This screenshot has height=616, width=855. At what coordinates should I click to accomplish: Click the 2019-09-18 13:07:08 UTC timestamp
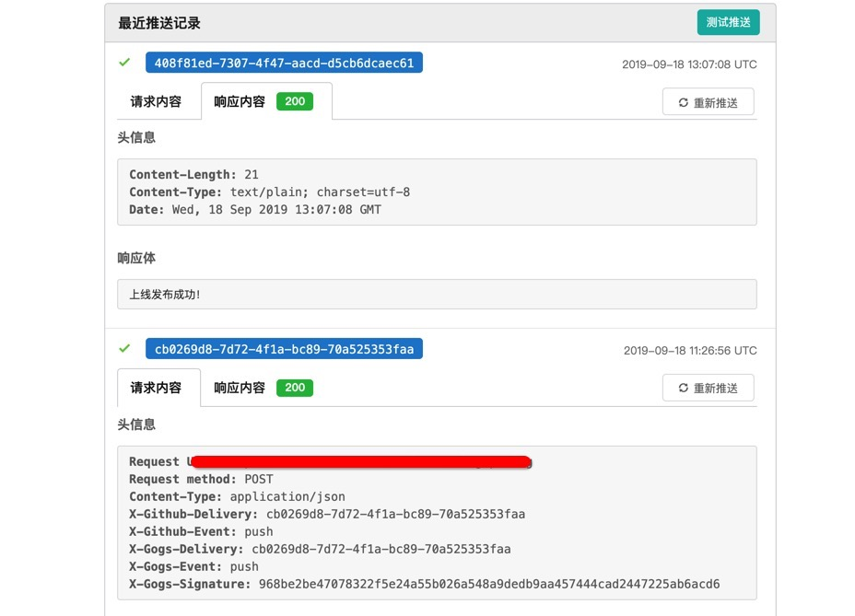(x=689, y=64)
